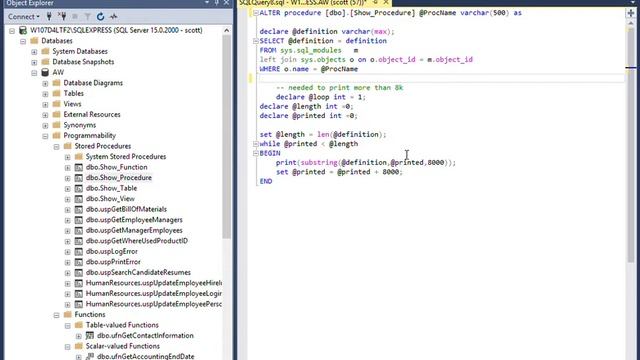Open the Activity Monitor icon
640x360 pixels.
113,17
